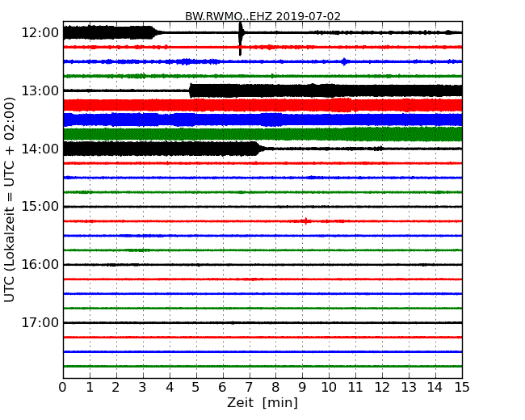Click the x-axis tick label 11
525x420 pixels.
(355, 388)
